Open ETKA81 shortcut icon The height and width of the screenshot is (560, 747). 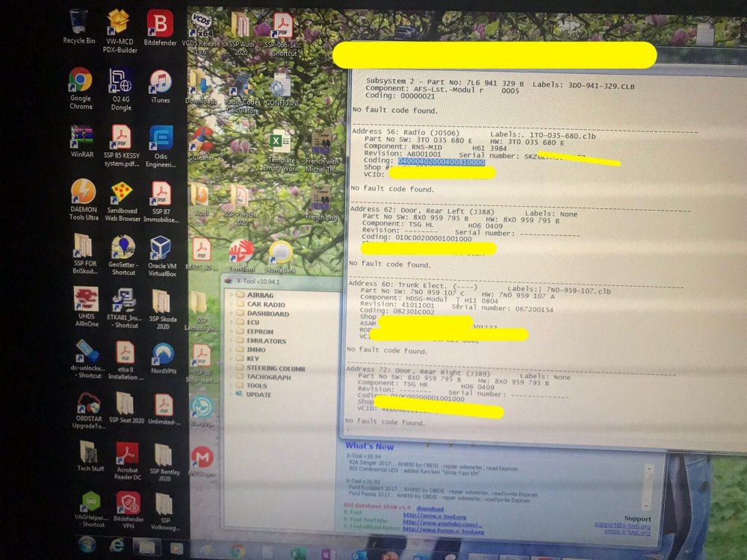pyautogui.click(x=123, y=308)
